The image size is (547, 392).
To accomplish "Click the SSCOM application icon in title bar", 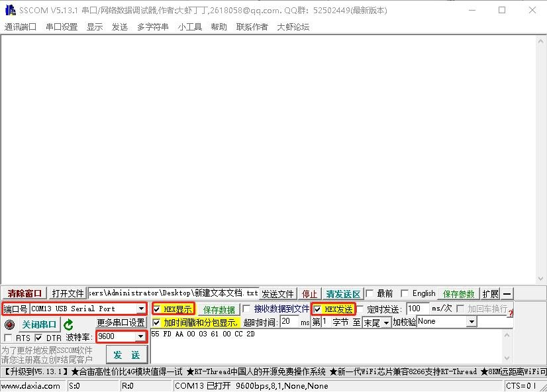I will click(10, 10).
